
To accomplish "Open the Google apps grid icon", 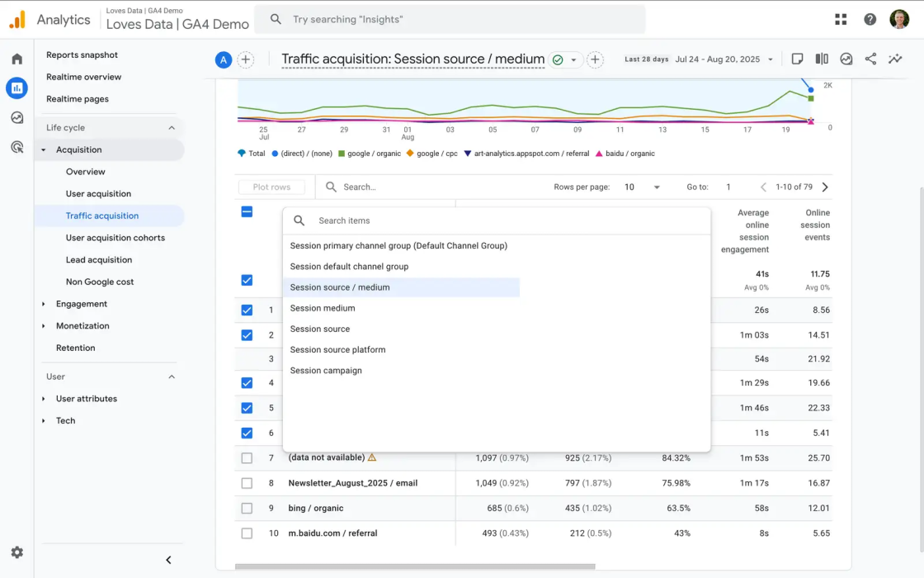I will (x=840, y=18).
